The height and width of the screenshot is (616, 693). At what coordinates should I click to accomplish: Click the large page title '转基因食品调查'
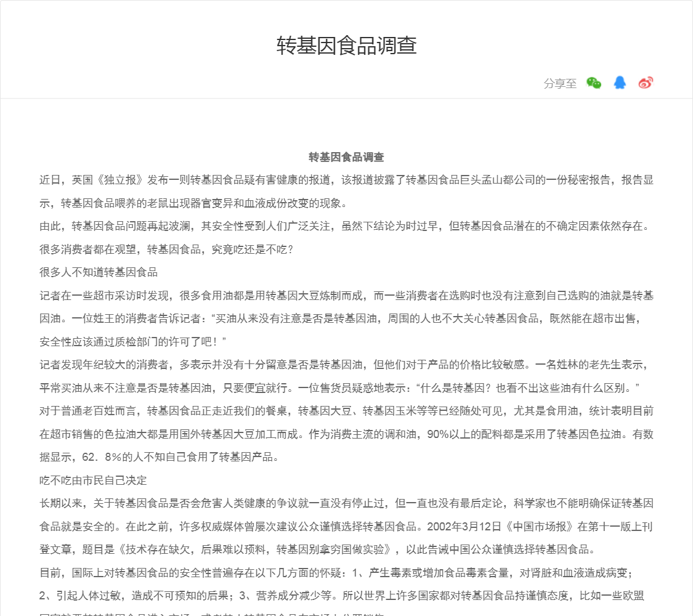pyautogui.click(x=346, y=46)
